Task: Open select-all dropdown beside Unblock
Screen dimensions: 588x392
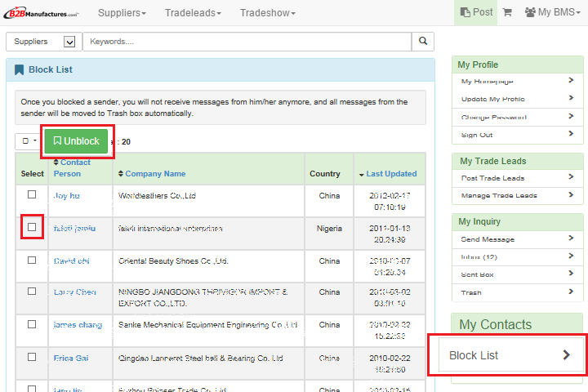Action: [x=29, y=141]
